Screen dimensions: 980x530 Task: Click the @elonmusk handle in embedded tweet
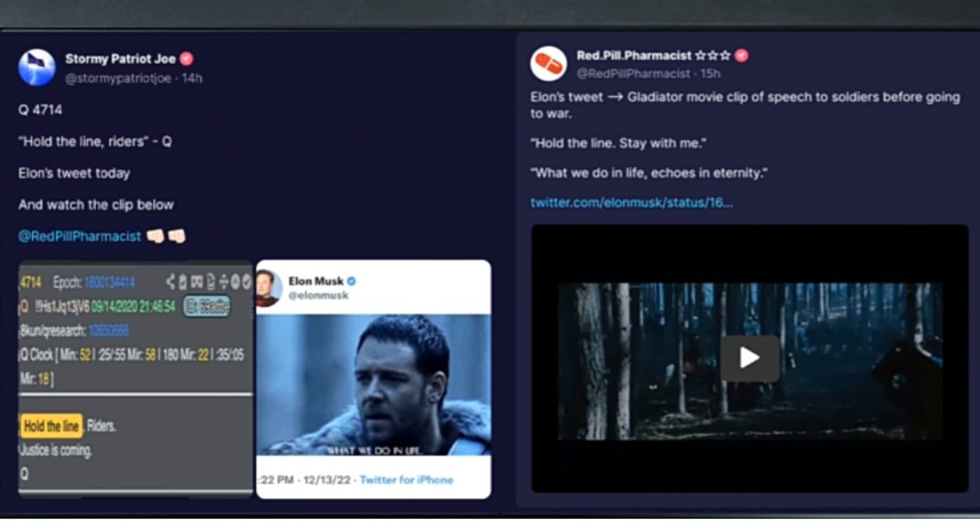[x=318, y=296]
